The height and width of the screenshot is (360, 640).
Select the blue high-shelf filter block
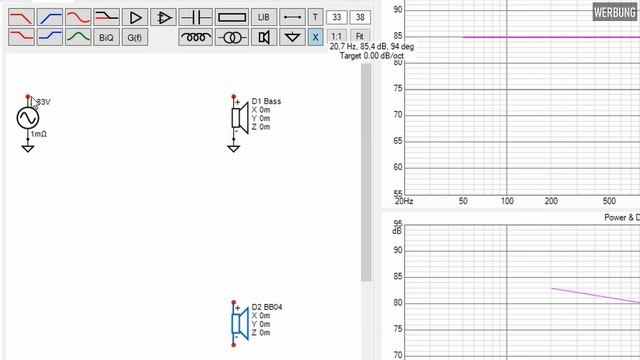click(50, 37)
